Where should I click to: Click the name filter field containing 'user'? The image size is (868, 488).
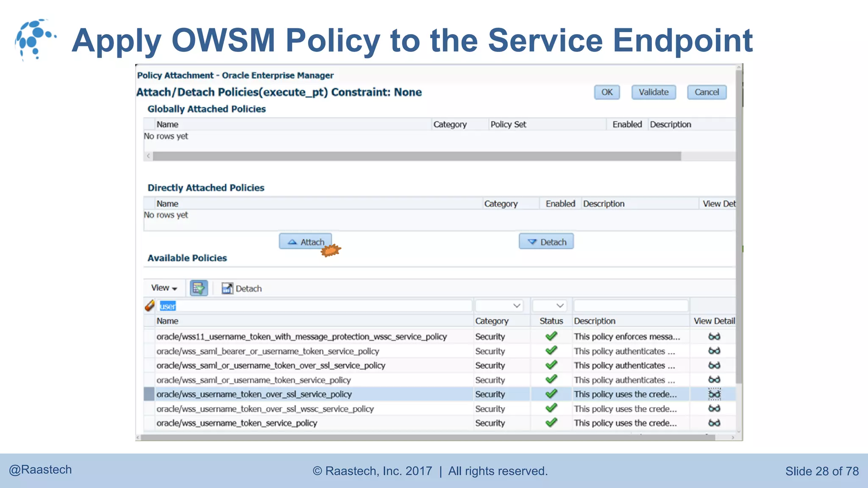tap(314, 306)
